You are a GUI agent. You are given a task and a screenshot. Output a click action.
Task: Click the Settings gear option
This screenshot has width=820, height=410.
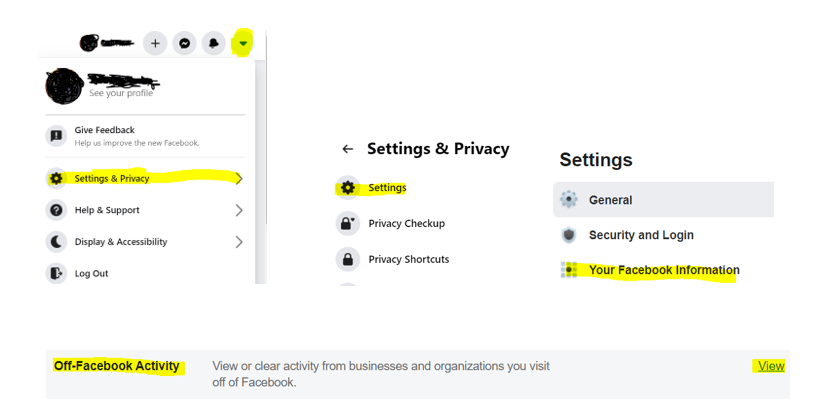(386, 187)
